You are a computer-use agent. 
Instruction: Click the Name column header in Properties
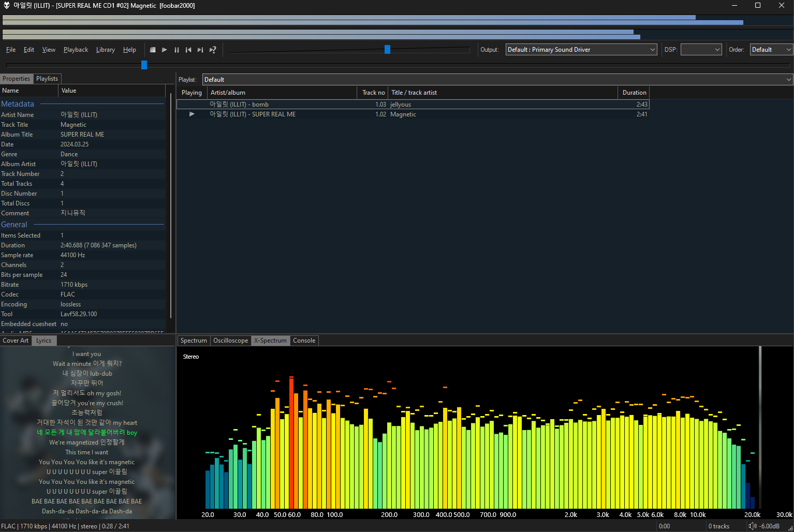pyautogui.click(x=29, y=91)
